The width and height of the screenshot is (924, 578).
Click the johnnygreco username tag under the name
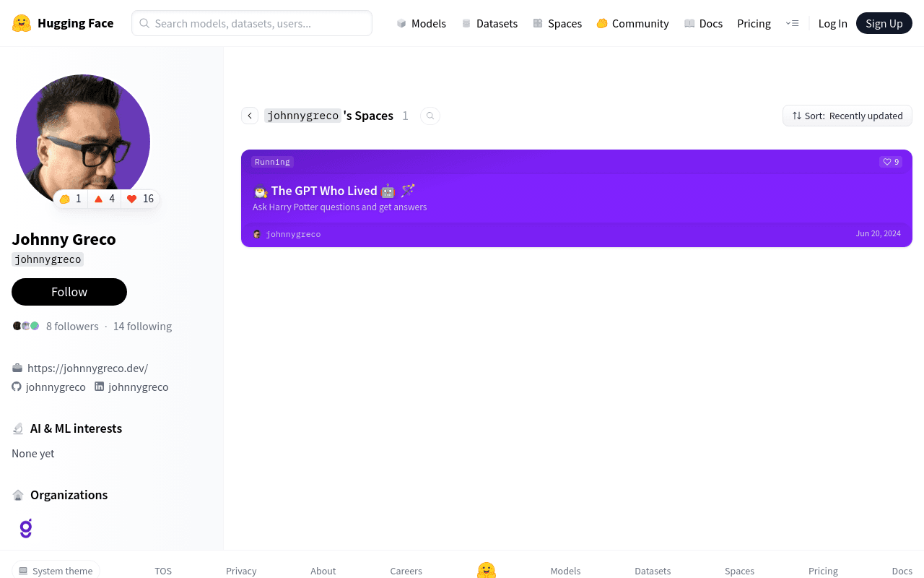pos(48,259)
